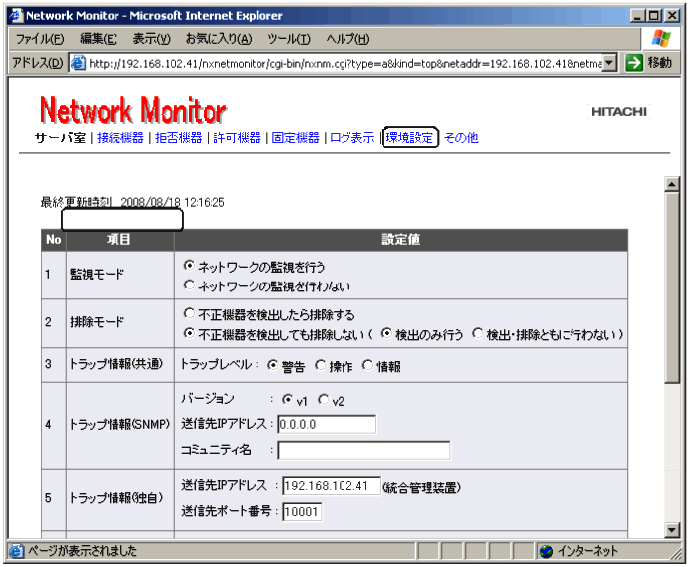The width and height of the screenshot is (688, 567).
Task: Set trap level to 情報
Action: pyautogui.click(x=367, y=365)
